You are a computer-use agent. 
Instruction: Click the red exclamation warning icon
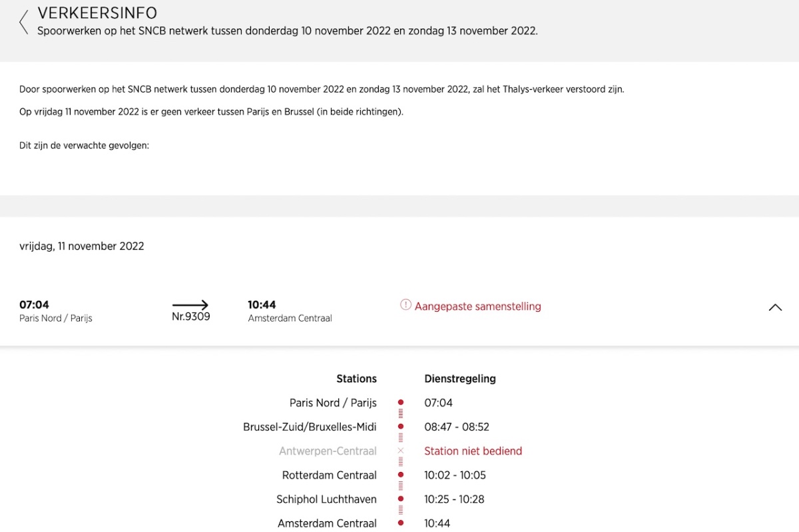pos(405,305)
